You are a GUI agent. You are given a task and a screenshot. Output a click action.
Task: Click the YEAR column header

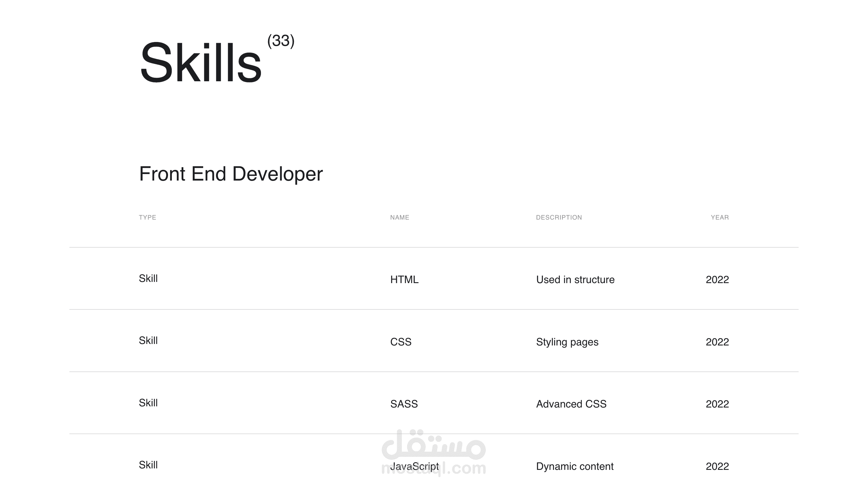click(719, 217)
